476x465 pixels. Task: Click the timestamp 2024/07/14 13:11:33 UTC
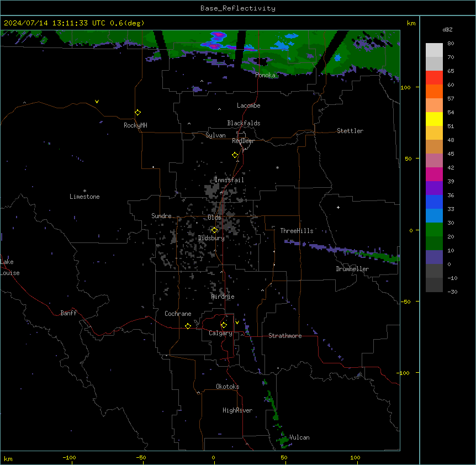tap(55, 23)
